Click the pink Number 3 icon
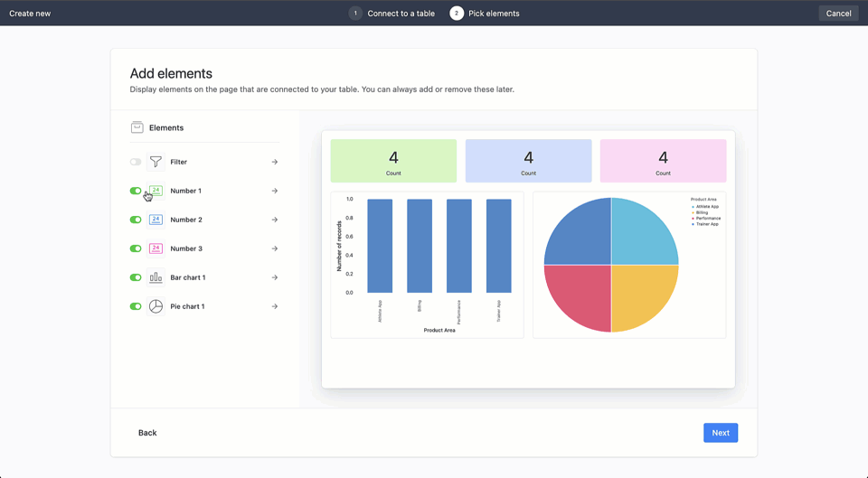This screenshot has height=478, width=868. 156,248
